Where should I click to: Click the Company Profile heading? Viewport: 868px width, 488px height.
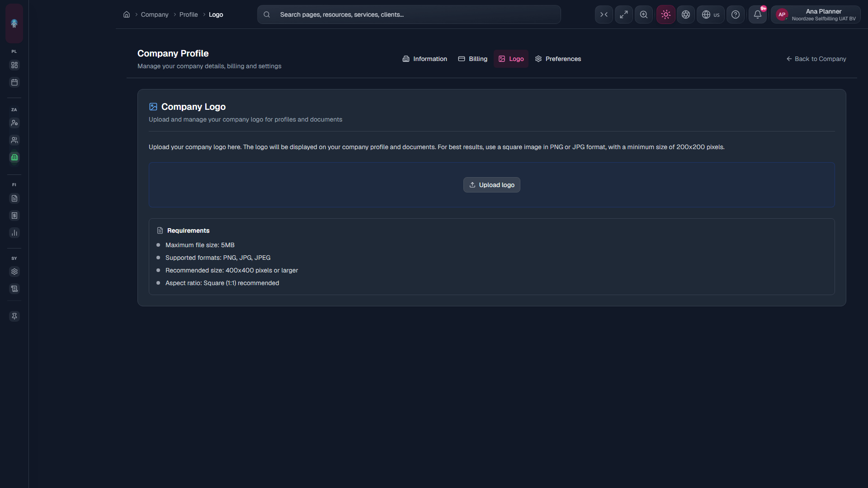(x=173, y=53)
